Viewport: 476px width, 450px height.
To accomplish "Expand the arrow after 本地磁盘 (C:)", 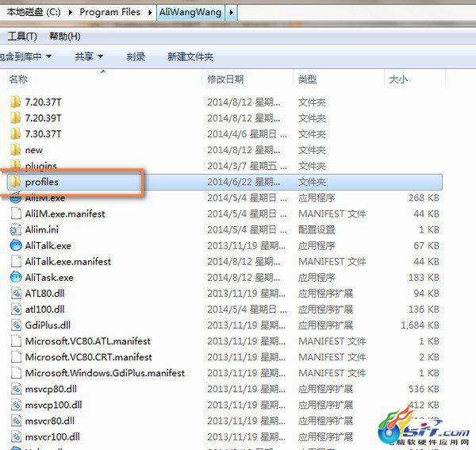I will (71, 13).
